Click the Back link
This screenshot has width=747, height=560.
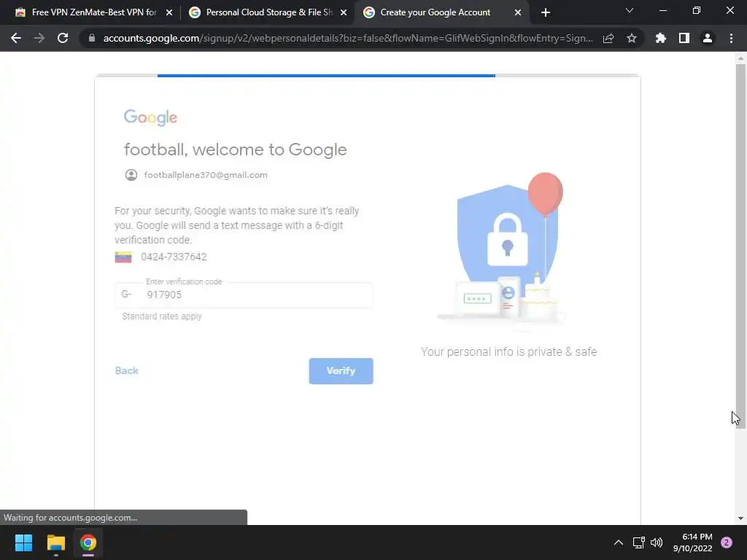click(127, 370)
